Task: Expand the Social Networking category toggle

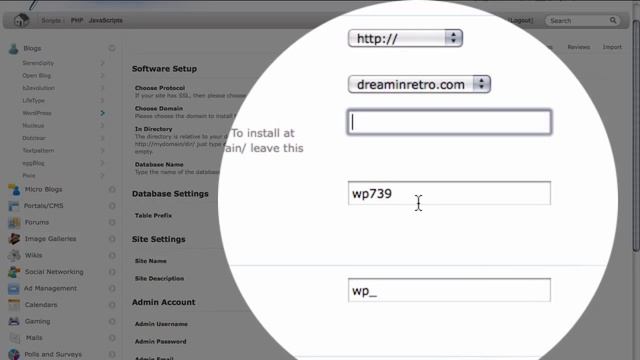Action: click(x=112, y=272)
